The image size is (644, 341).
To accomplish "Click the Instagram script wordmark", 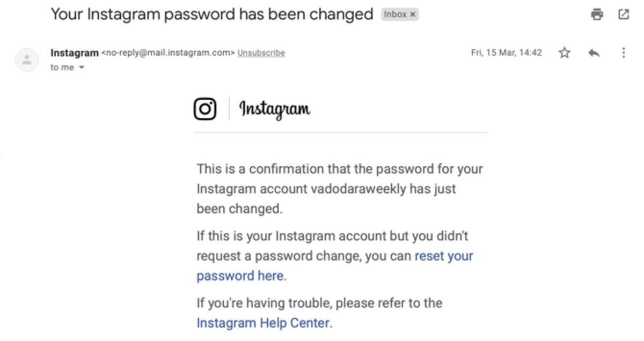I will pos(274,109).
